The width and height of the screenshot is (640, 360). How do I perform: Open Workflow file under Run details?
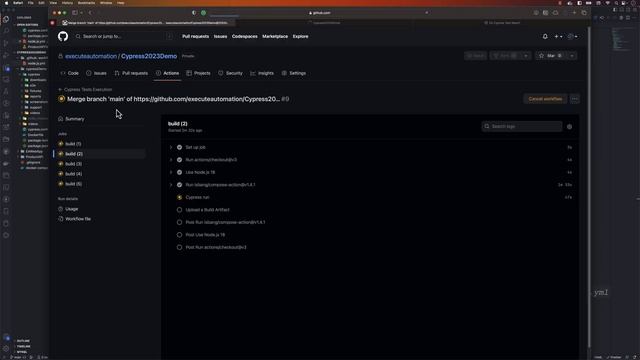point(75,219)
